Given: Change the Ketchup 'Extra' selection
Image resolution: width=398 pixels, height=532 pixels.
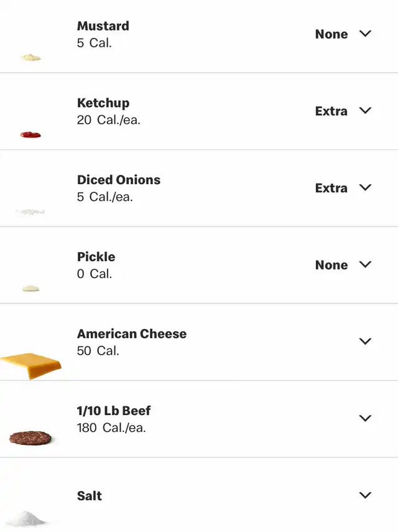Looking at the screenshot, I should 331,111.
